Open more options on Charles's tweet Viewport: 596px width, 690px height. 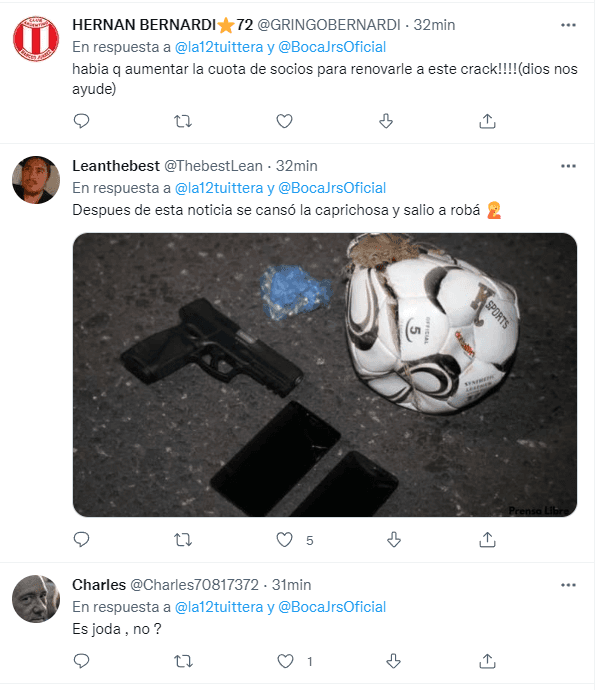568,585
